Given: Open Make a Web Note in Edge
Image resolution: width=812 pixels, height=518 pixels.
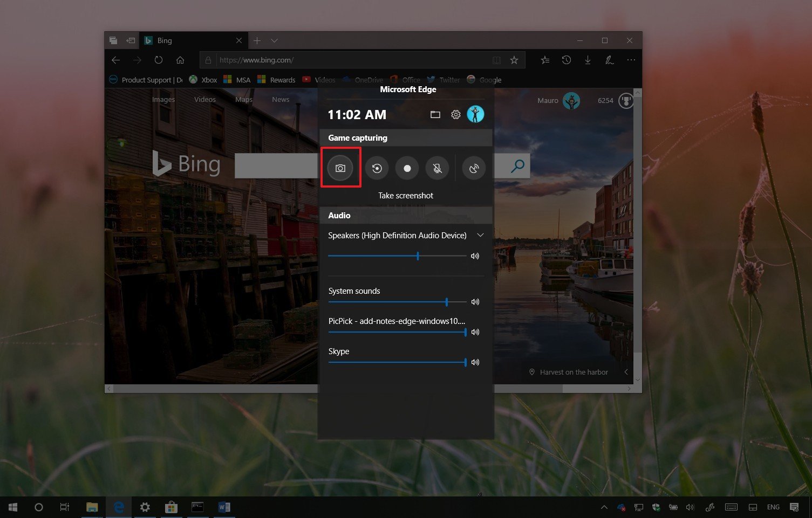Looking at the screenshot, I should [609, 60].
